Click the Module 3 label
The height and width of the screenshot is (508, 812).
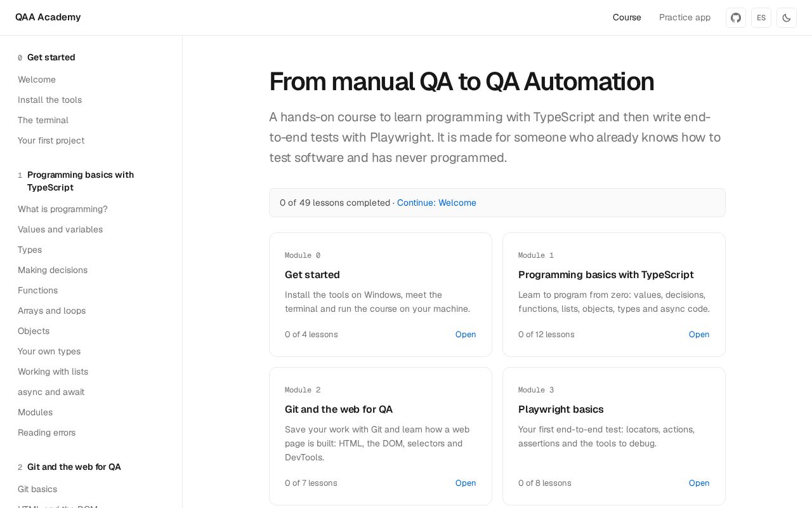536,390
